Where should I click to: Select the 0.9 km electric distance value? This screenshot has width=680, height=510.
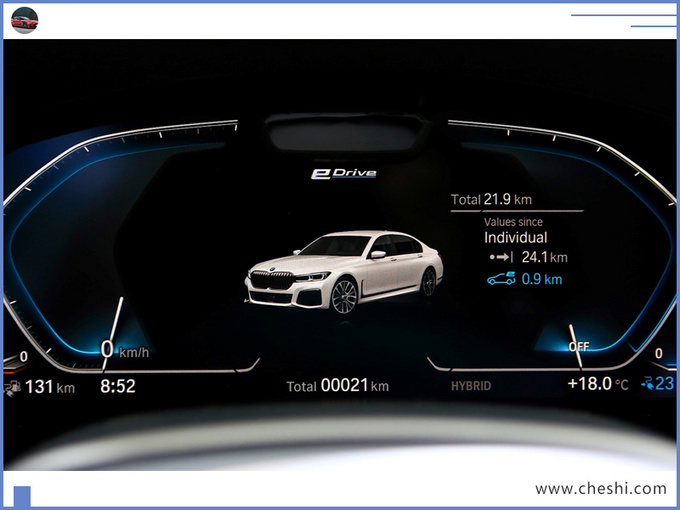542,279
